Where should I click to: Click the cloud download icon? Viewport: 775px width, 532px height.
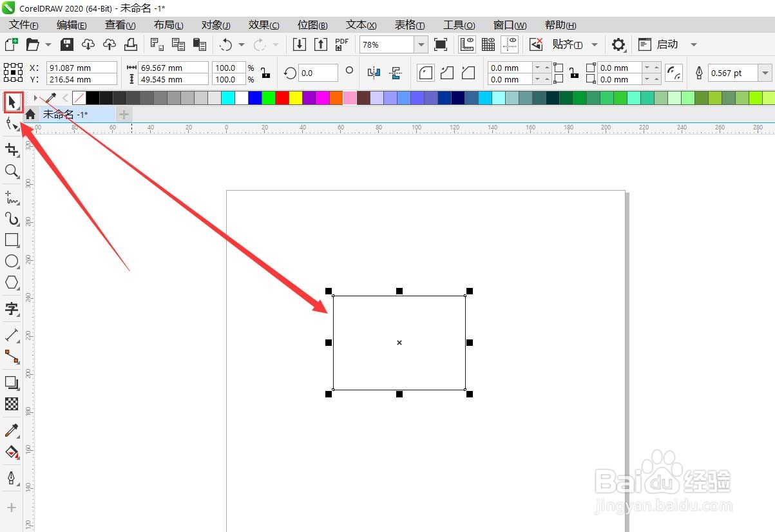coord(88,44)
